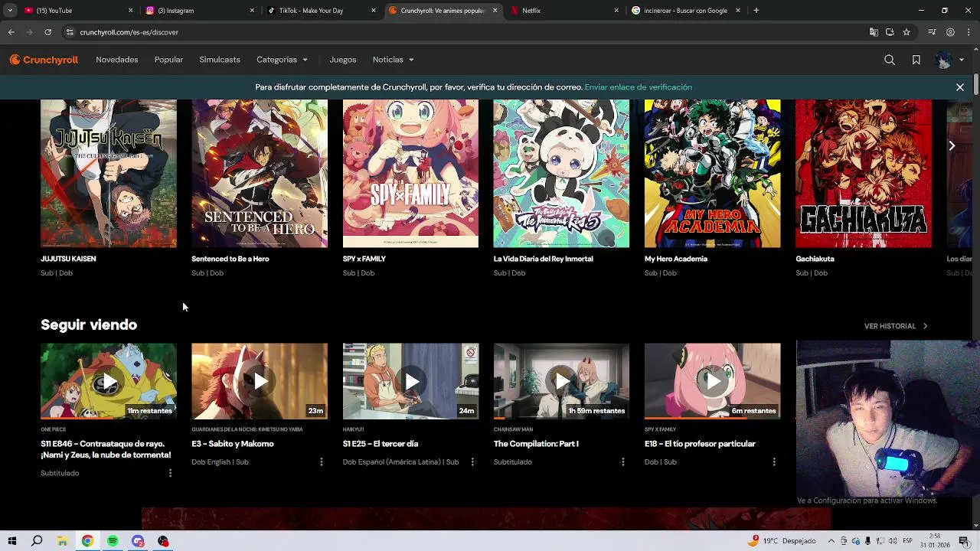Open the Chrome profile icon
Image resolution: width=980 pixels, height=551 pixels.
(950, 32)
